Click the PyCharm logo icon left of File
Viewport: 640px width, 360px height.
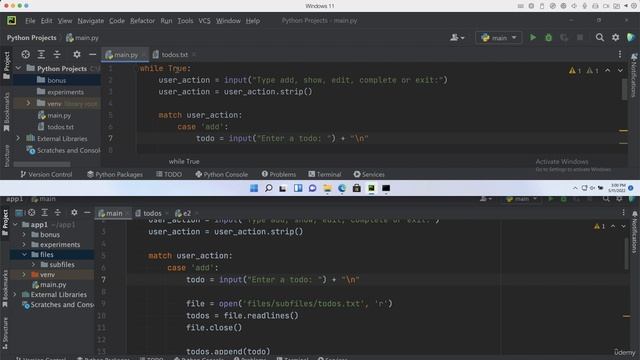click(11, 20)
